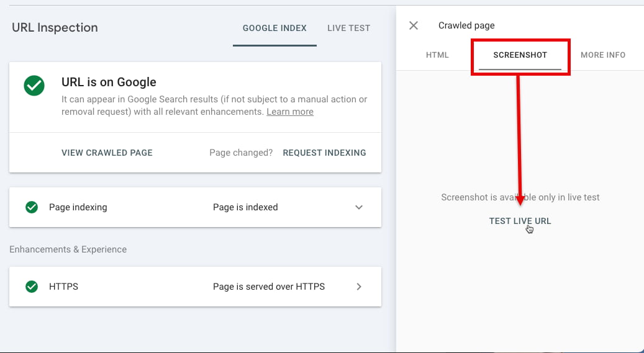Close the Crawled page panel
Viewport: 644px width, 353px height.
pos(414,25)
